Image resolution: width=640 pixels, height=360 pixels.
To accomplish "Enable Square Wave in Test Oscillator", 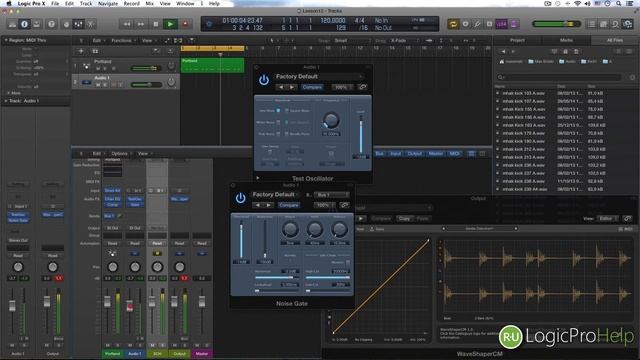I will coord(287,111).
